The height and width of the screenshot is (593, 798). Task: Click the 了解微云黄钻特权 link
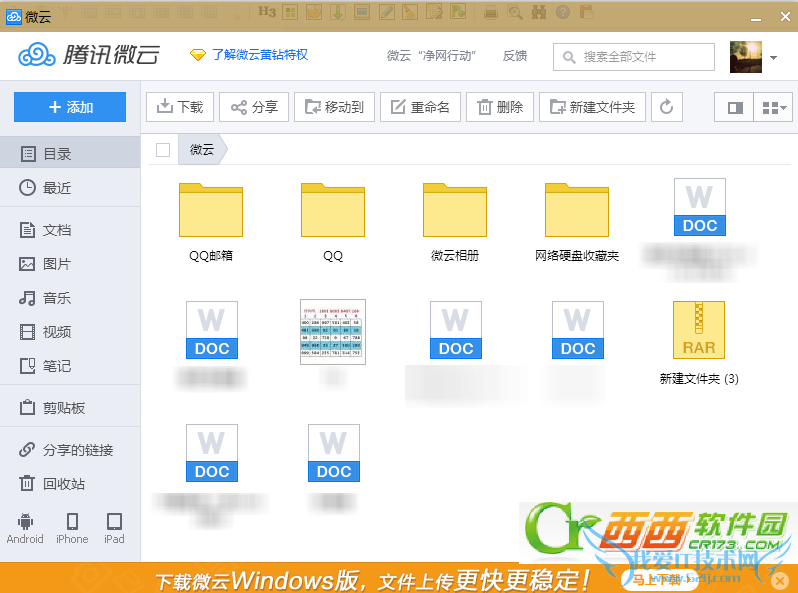pos(260,54)
